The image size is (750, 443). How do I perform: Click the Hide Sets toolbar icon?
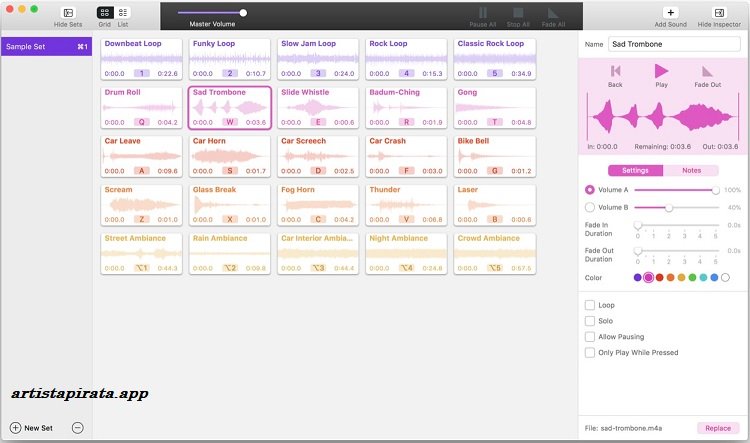tap(68, 13)
